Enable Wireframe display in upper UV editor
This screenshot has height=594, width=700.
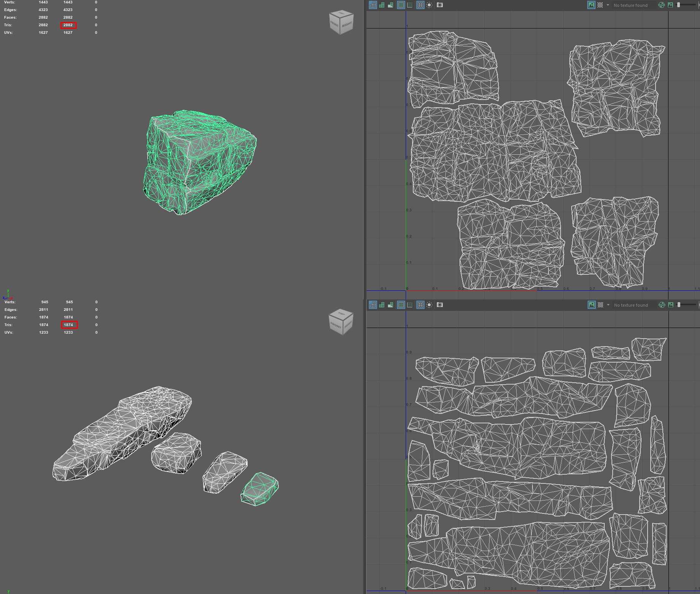click(373, 5)
